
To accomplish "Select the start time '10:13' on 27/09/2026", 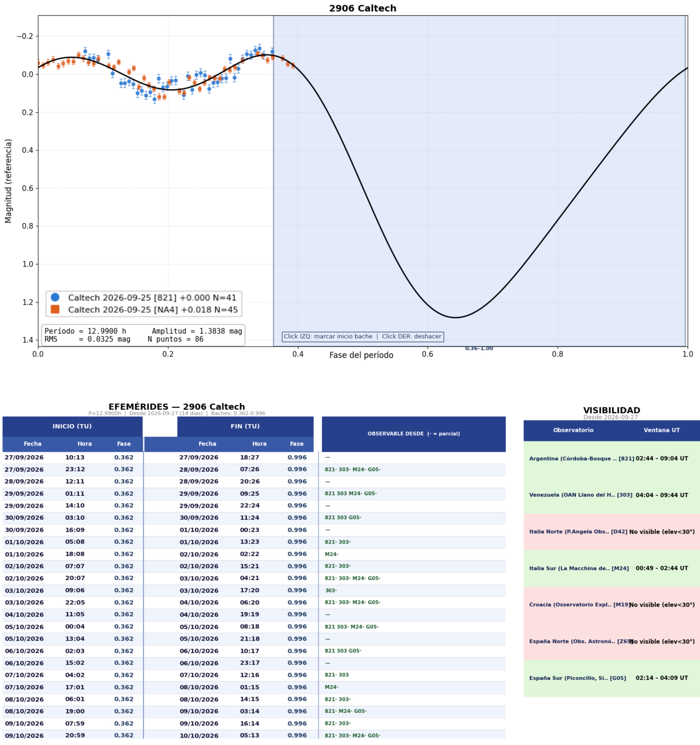I will (x=75, y=458).
